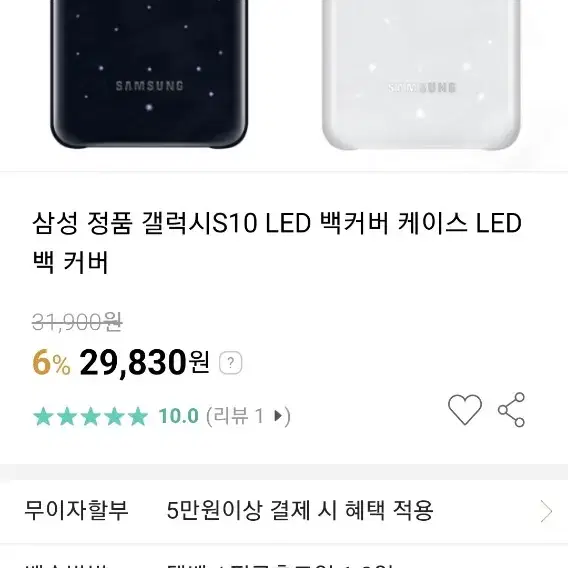Click the price help question mark icon
This screenshot has height=568, width=568.
pyautogui.click(x=230, y=363)
